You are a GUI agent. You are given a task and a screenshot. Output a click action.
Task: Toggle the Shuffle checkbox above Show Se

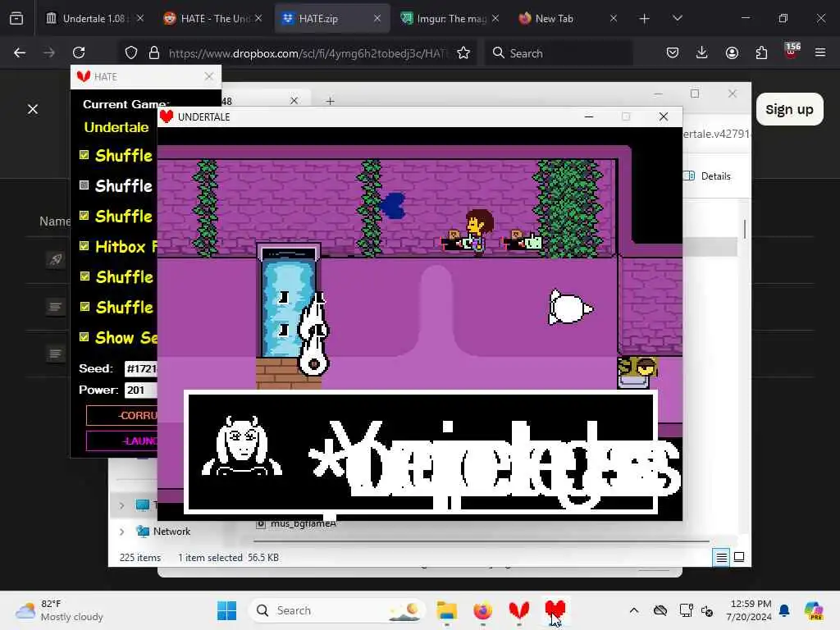[84, 307]
